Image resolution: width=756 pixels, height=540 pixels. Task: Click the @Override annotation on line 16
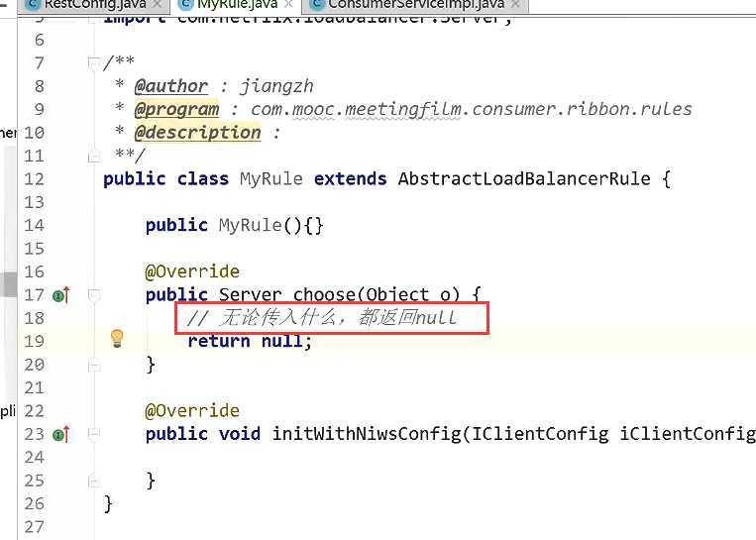pos(192,271)
